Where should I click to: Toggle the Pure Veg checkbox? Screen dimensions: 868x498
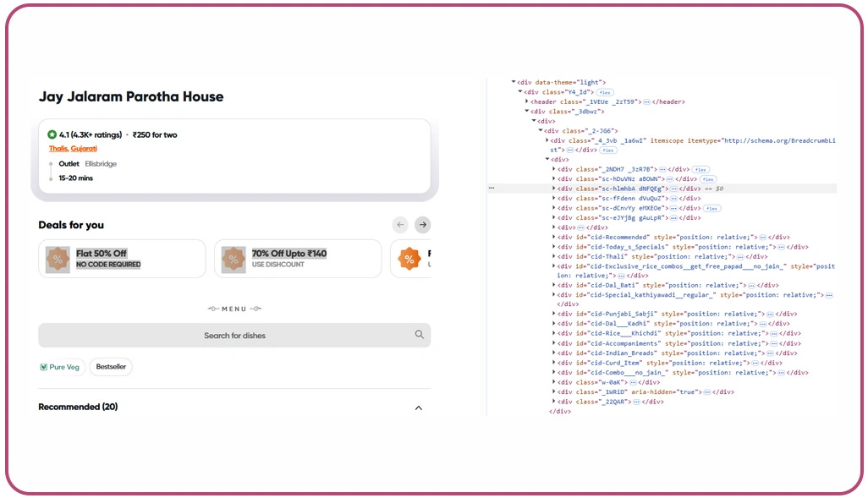[x=44, y=367]
